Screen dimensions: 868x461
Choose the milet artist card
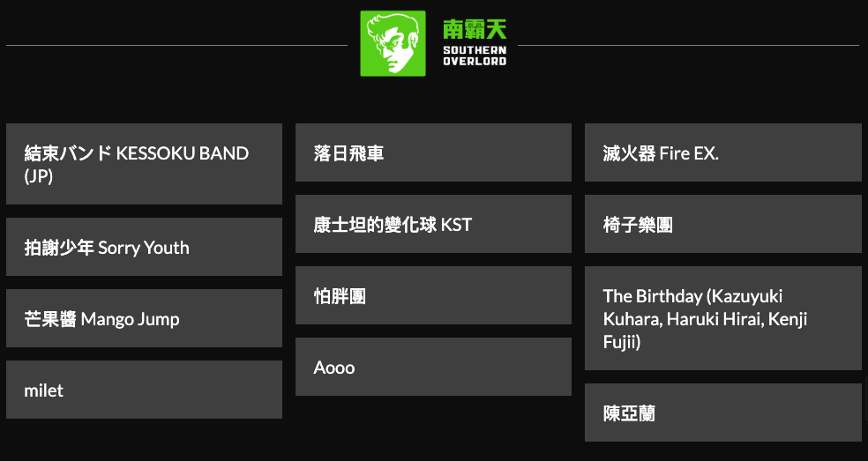point(144,390)
